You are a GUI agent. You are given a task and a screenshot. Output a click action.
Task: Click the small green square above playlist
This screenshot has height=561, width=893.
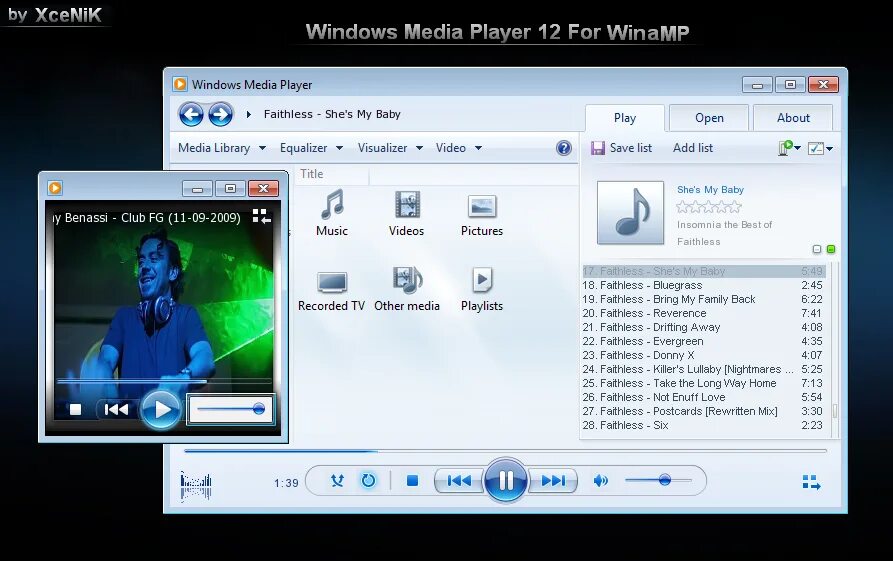coord(831,249)
